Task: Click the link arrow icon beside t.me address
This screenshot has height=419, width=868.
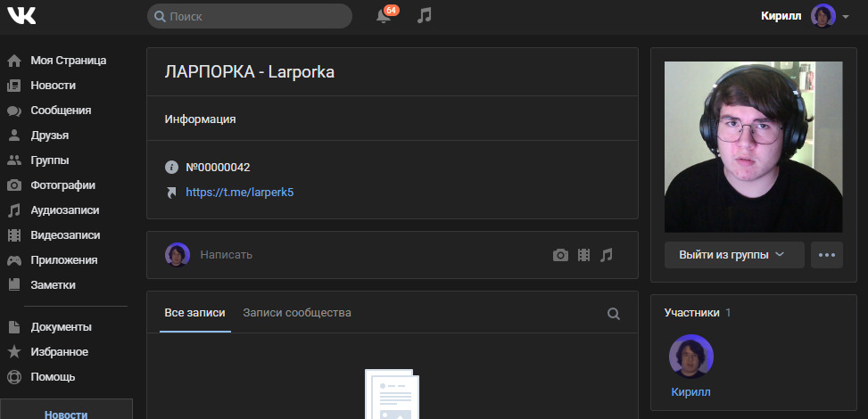Action: (172, 193)
